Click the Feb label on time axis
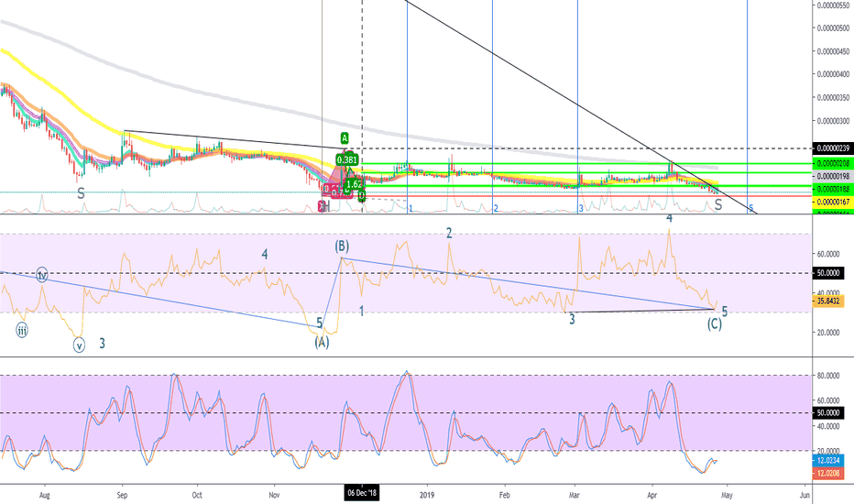Screen dimensions: 854x504 click(504, 495)
